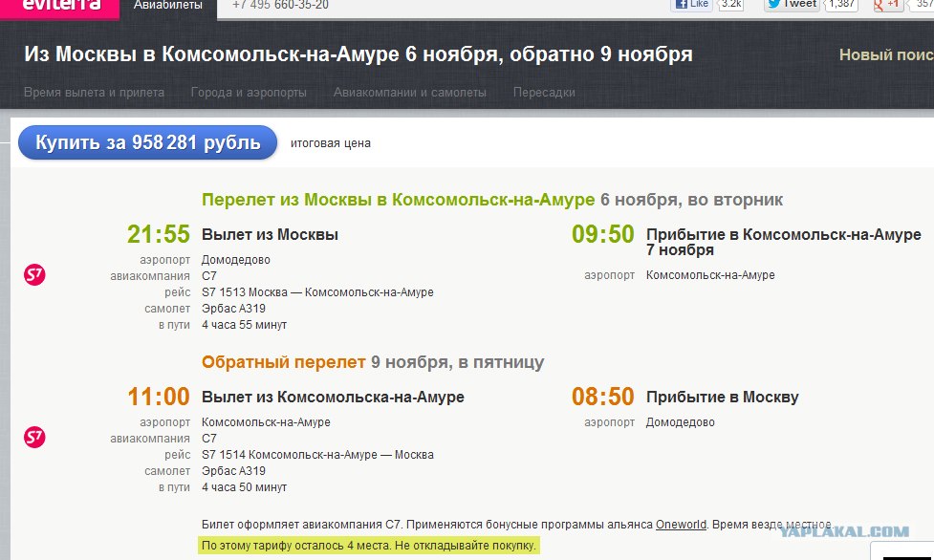Image resolution: width=934 pixels, height=560 pixels.
Task: Click flight S7 1513 Москва — Комсомольск-на-Амуре
Action: point(317,292)
